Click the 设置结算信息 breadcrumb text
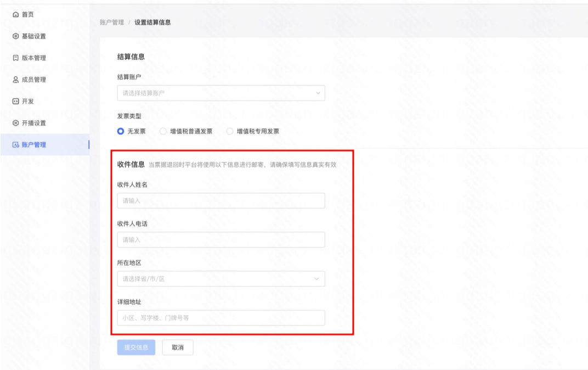Viewport: 588px width, 370px height. click(x=152, y=22)
